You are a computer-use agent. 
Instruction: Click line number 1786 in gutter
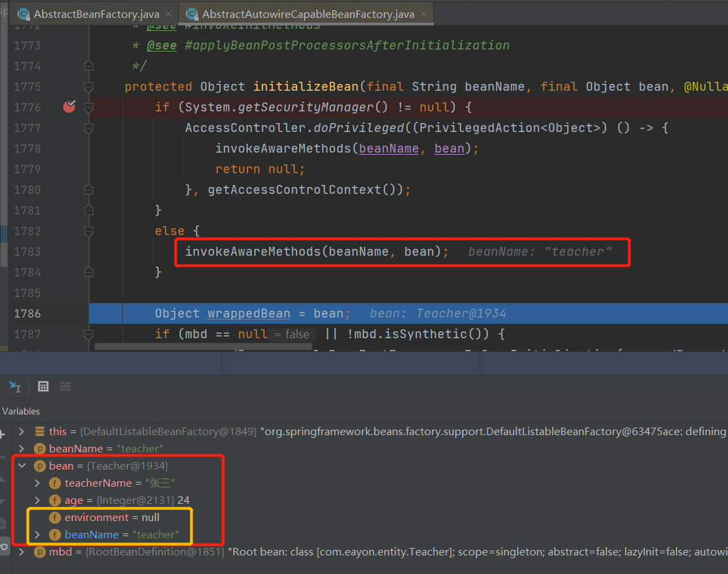tap(27, 313)
